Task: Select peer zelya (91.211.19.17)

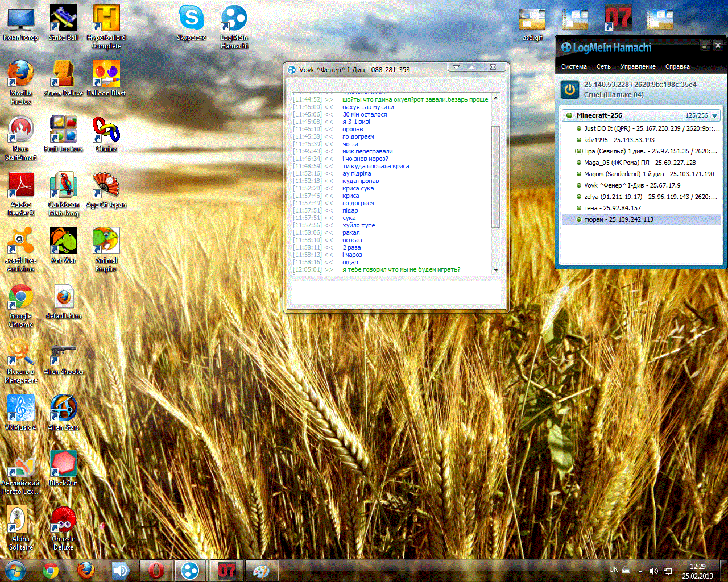Action: 641,197
